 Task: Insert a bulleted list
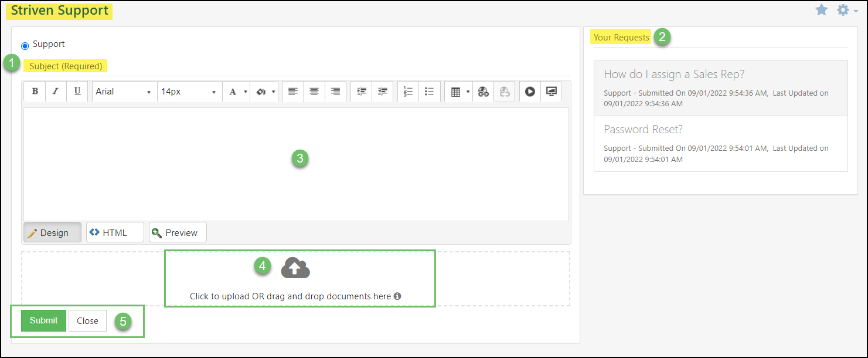430,92
